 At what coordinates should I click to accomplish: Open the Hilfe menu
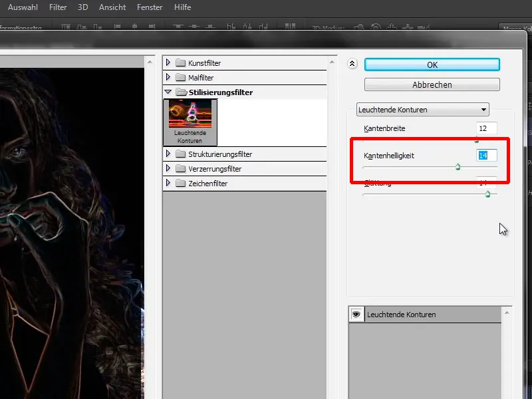pyautogui.click(x=182, y=7)
